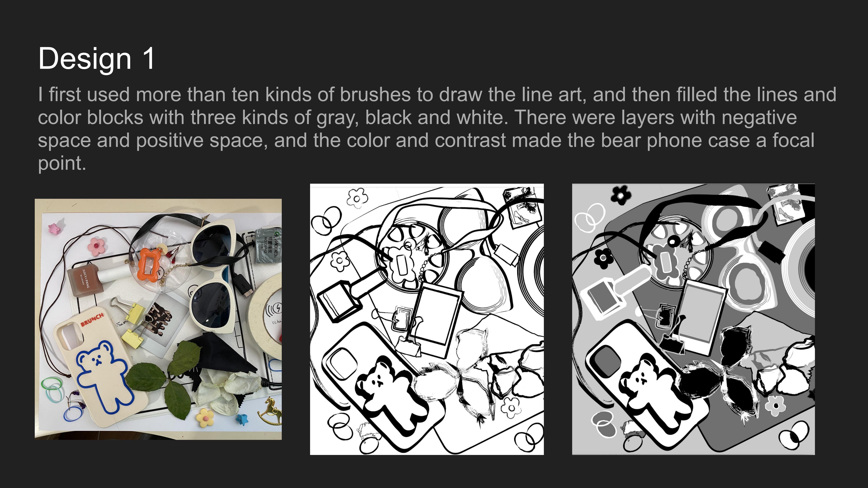Click the Design 1 slide title
Image resolution: width=868 pixels, height=488 pixels.
96,58
